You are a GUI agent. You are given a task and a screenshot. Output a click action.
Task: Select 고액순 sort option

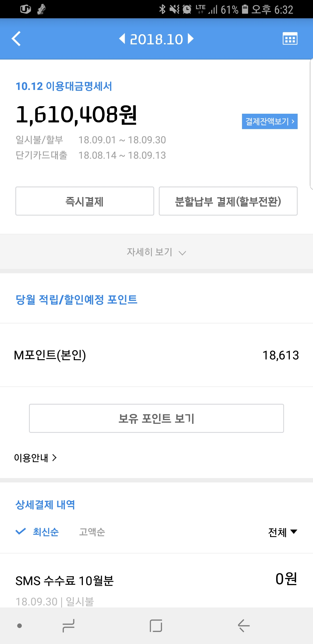pyautogui.click(x=92, y=532)
